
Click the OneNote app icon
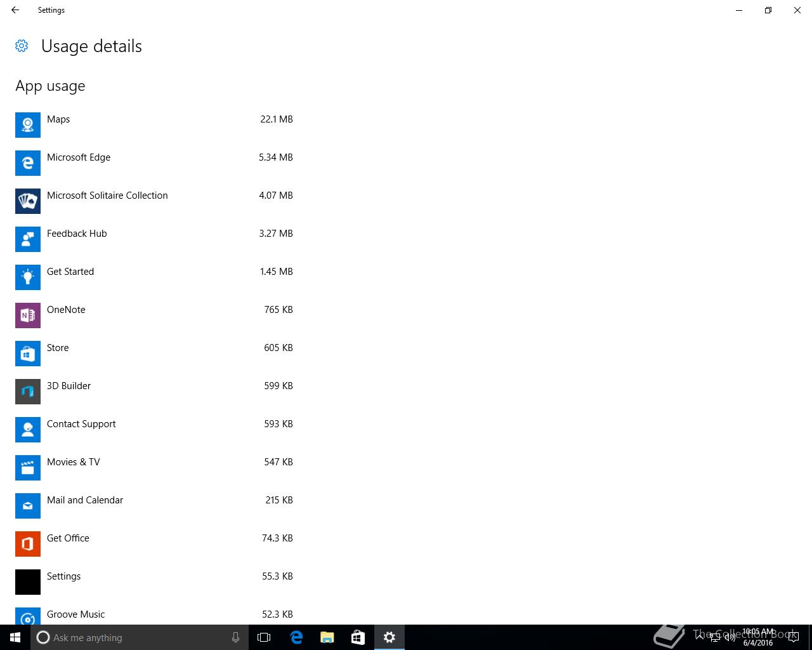point(28,315)
